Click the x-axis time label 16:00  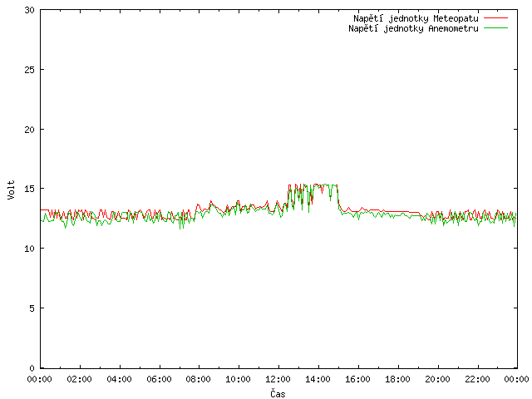pyautogui.click(x=358, y=379)
